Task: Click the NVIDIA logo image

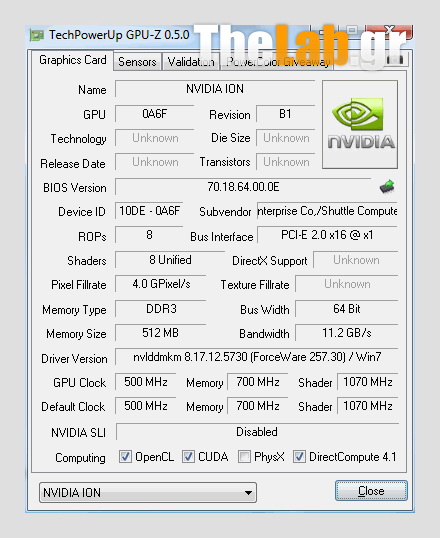Action: (360, 125)
